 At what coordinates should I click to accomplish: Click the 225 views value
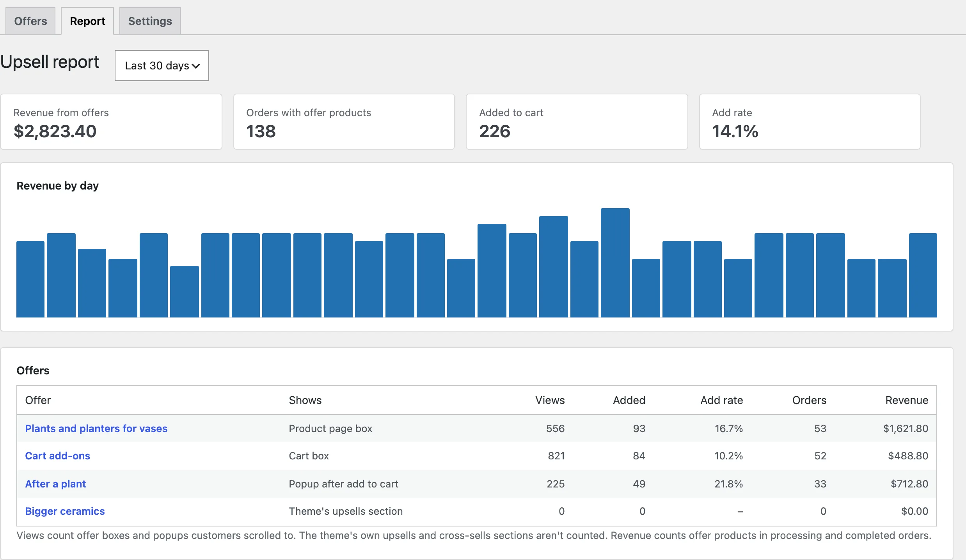(556, 484)
